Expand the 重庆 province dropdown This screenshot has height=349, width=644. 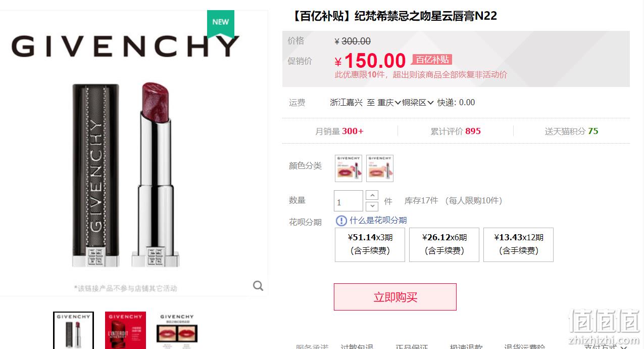[x=389, y=102]
